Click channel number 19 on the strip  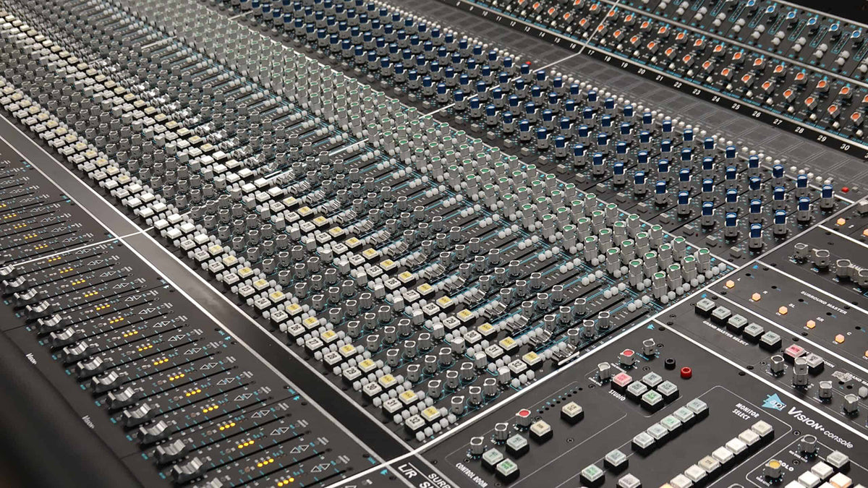click(624, 65)
